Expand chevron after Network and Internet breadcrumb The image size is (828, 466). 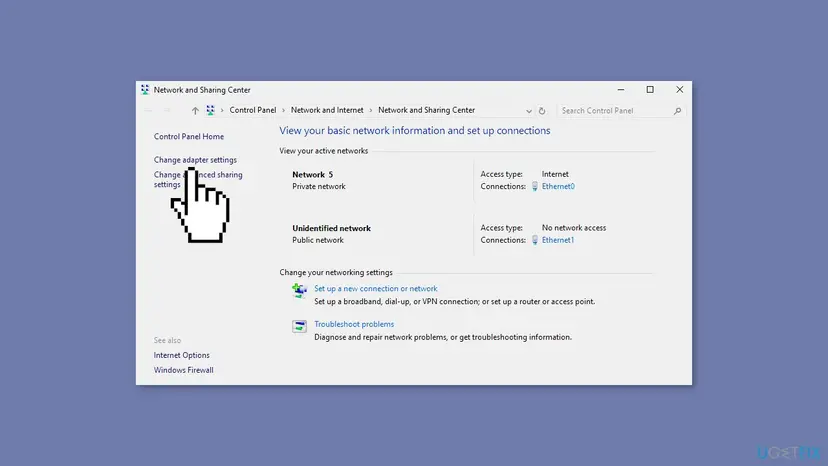(x=371, y=110)
